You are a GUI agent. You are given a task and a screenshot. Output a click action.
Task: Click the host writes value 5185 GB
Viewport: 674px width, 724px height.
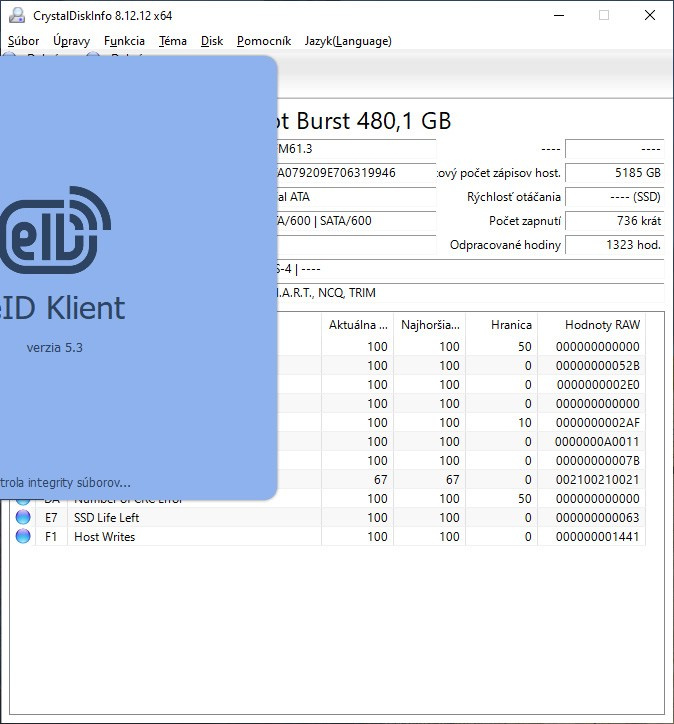tap(614, 173)
